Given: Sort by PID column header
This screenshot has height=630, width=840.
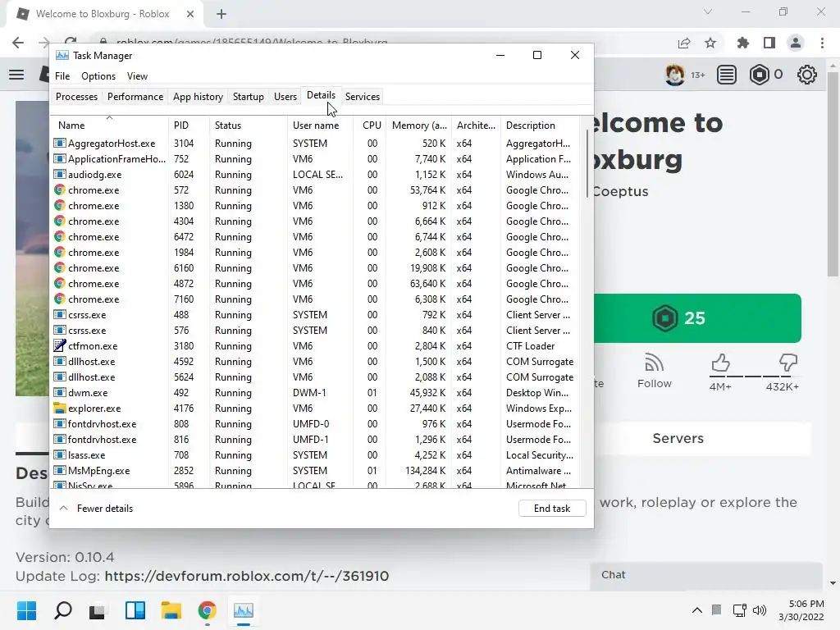Looking at the screenshot, I should point(189,125).
